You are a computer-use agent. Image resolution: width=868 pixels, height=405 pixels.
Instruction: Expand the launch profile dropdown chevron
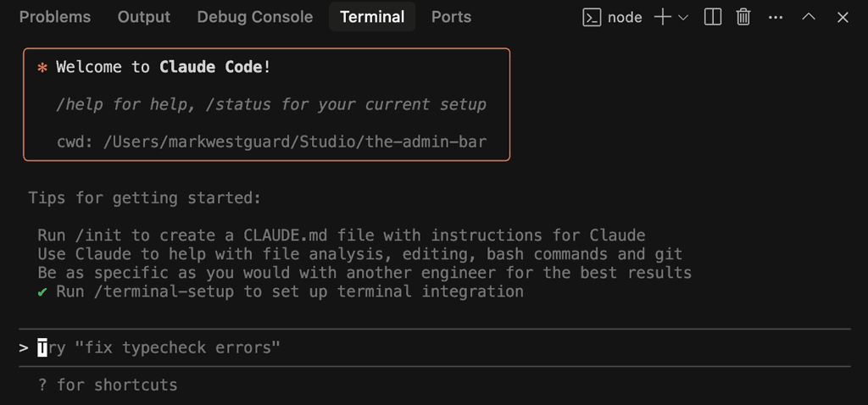(x=683, y=18)
